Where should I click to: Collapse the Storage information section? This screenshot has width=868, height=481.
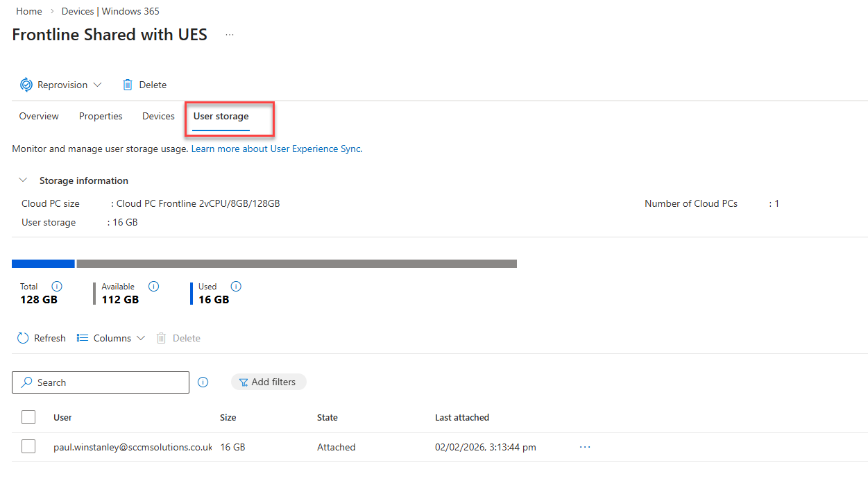24,180
